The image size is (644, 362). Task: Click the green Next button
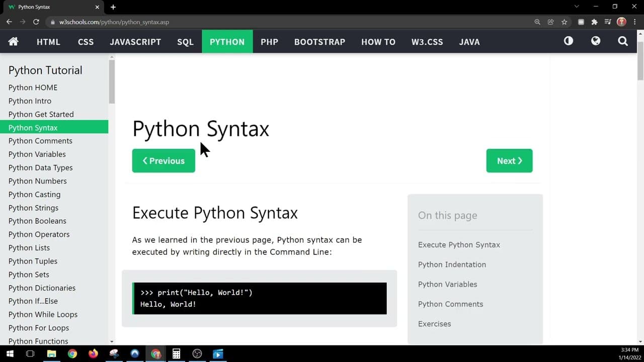(509, 161)
